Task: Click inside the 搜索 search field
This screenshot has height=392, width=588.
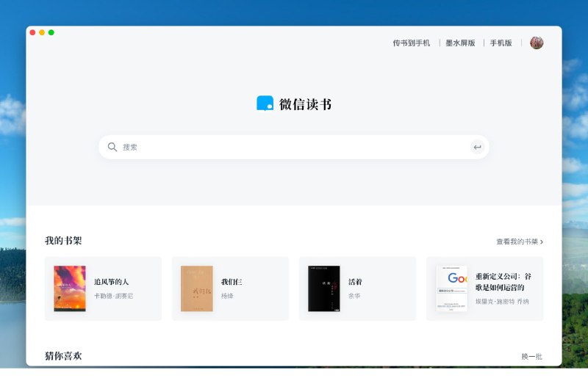Action: click(x=293, y=147)
